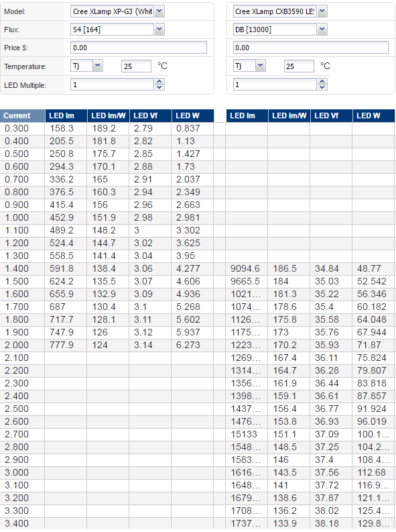This screenshot has width=396, height=532.
Task: Select the Current column header
Action: click(x=22, y=115)
